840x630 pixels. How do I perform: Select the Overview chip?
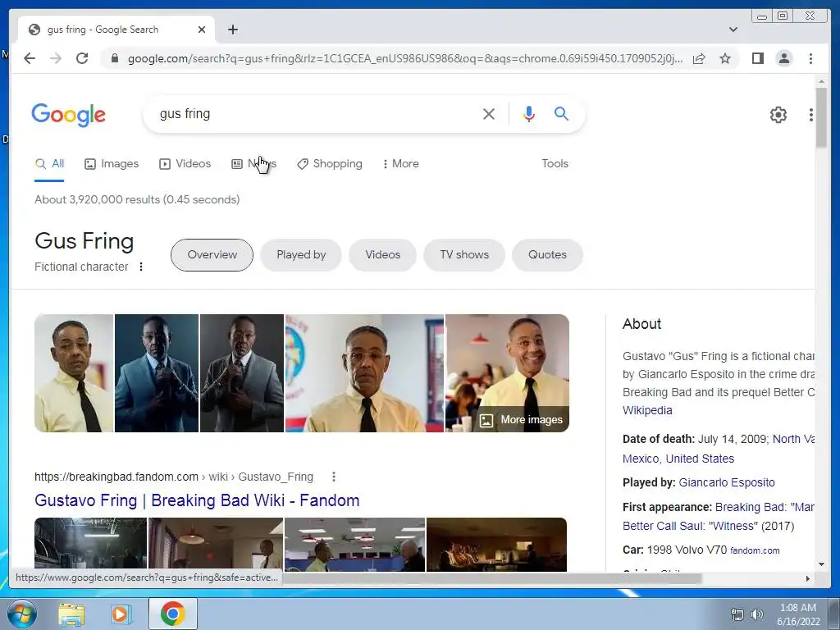click(212, 255)
